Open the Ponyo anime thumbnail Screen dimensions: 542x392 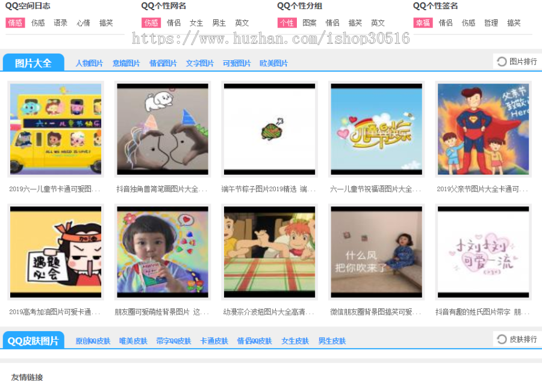270,252
